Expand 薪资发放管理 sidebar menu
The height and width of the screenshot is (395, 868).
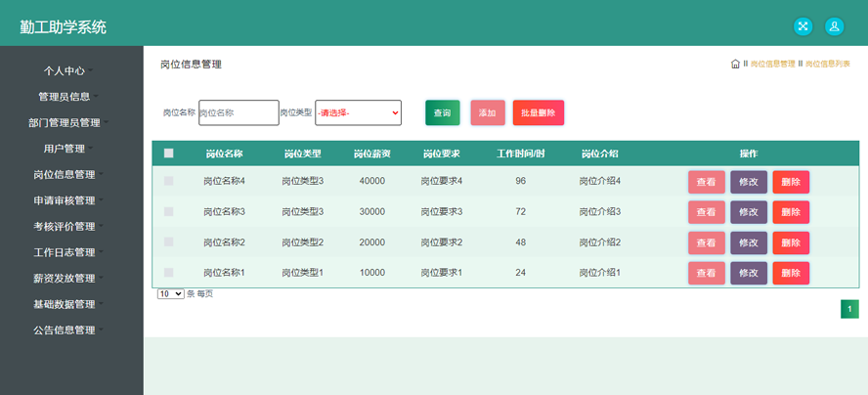(x=65, y=279)
